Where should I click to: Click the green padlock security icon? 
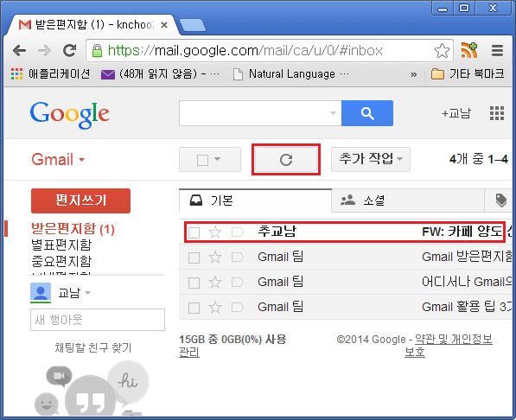point(97,51)
